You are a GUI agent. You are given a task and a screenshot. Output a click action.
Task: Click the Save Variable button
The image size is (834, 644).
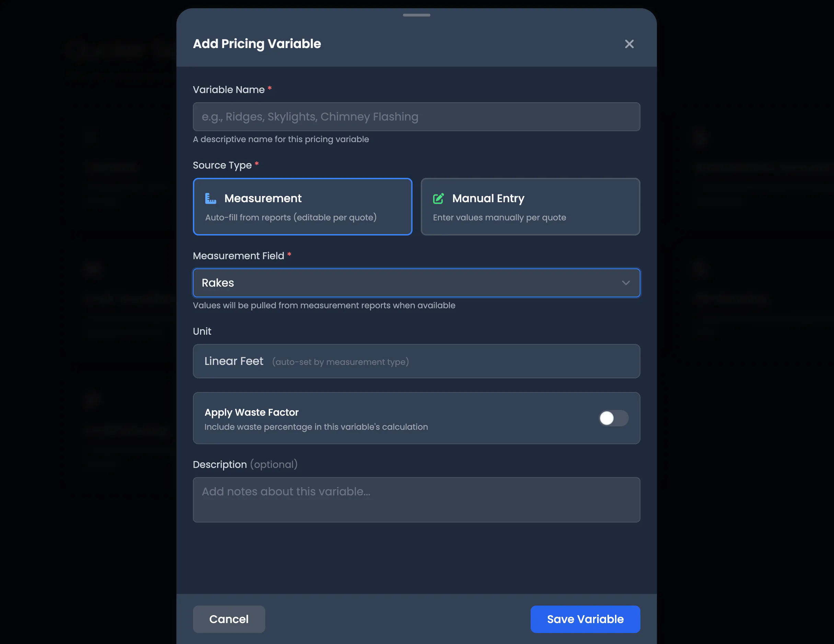(585, 619)
